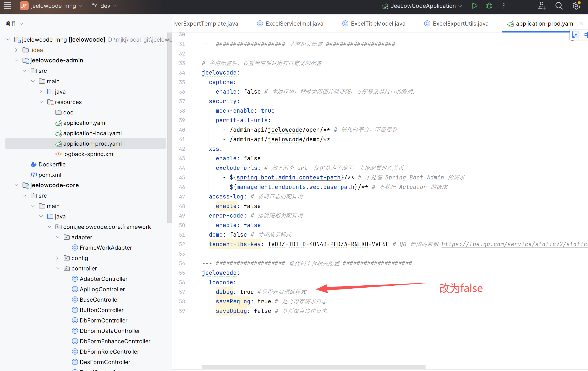588x371 pixels.
Task: Open IDE settings via the gear icon
Action: tap(576, 6)
